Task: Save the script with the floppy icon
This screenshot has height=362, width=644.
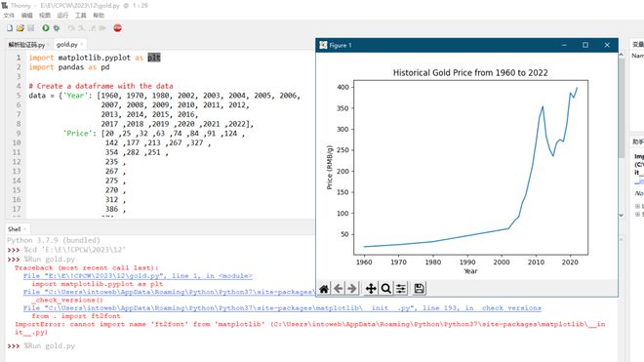Action: [x=31, y=28]
